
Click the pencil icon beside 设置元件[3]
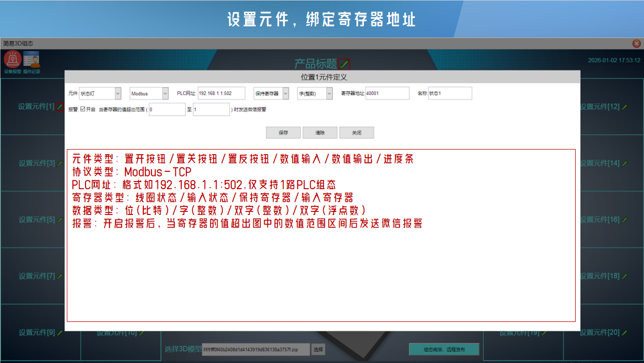[60, 164]
